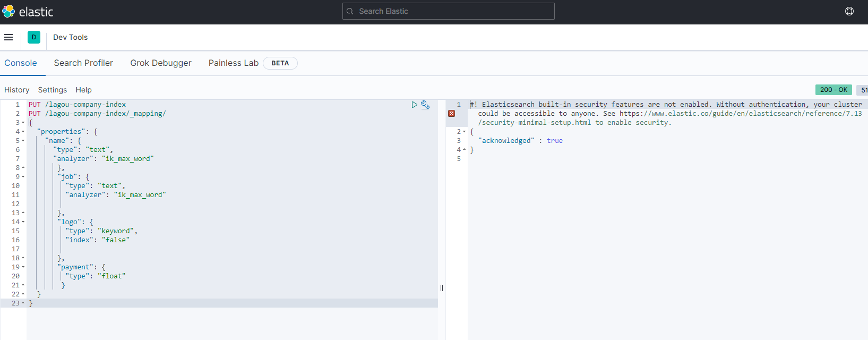
Task: Click the search magnifier icon
Action: [350, 11]
